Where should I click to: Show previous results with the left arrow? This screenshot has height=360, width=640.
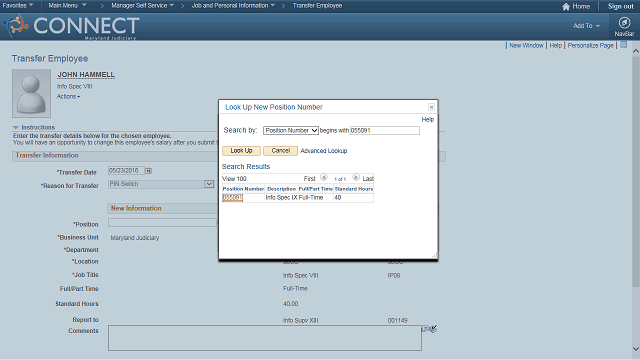[x=324, y=177]
